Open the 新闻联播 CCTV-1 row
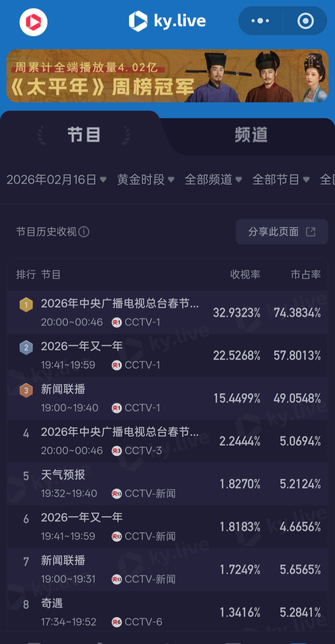Screen dimensions: 335x644 tap(167, 398)
